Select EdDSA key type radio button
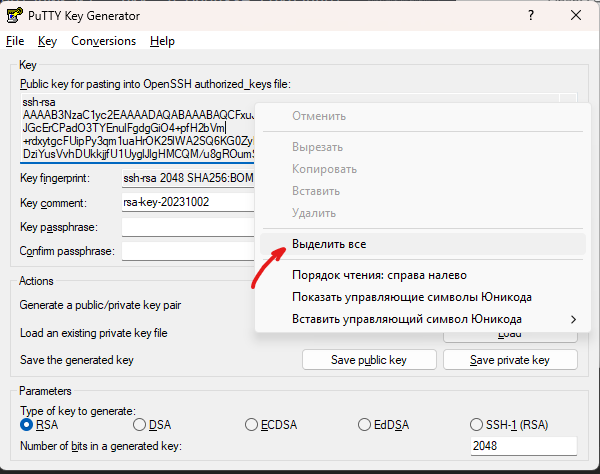The image size is (600, 474). pos(364,425)
